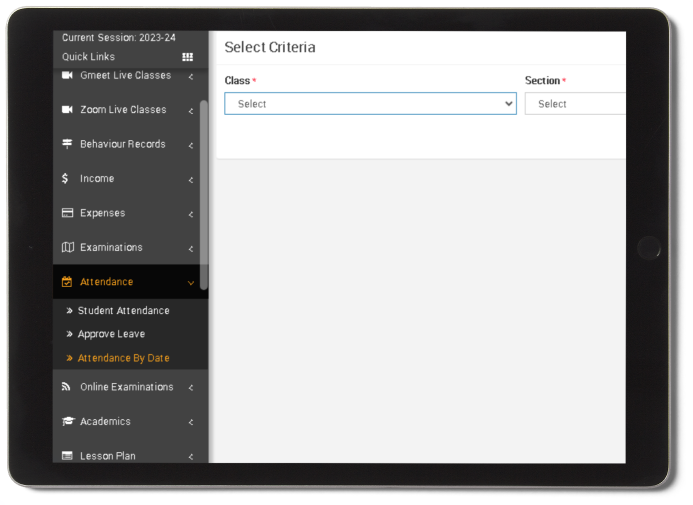Click the Current Session 2023-24 text

click(x=118, y=38)
